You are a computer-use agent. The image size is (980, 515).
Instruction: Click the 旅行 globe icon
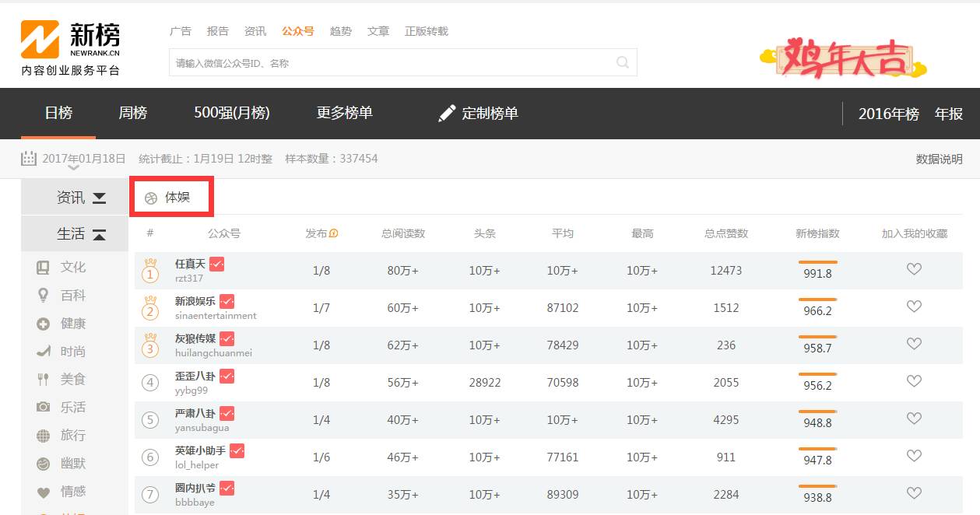click(x=44, y=436)
